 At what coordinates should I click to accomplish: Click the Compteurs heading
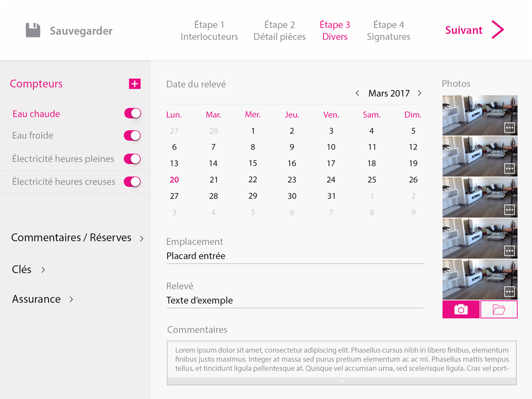coord(36,84)
